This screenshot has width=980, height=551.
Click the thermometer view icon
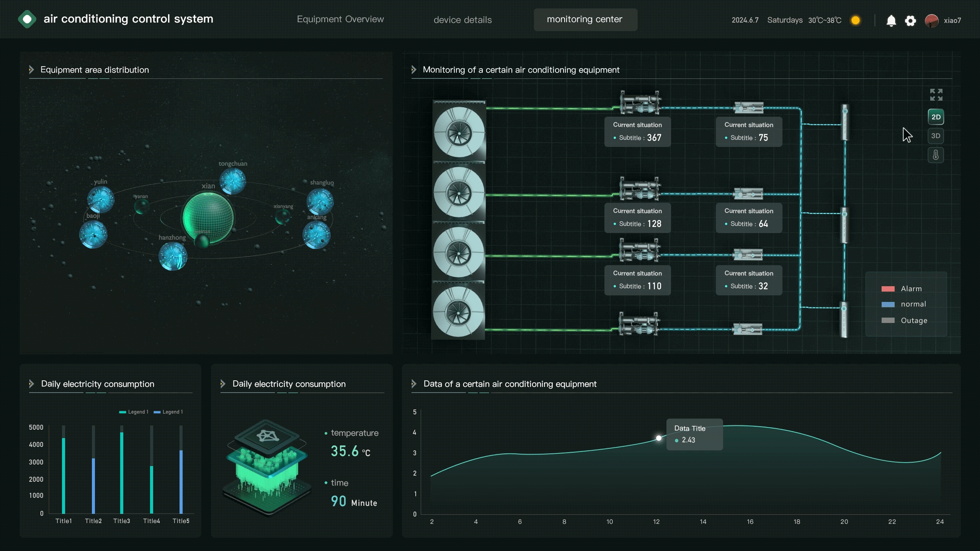point(936,155)
